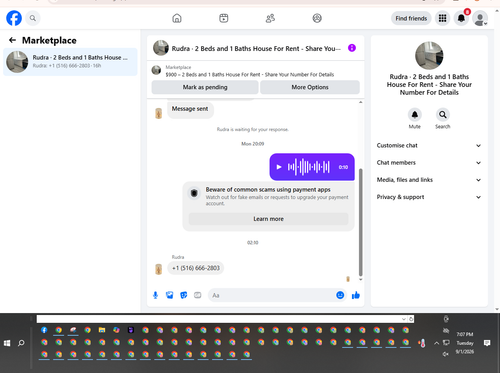Expand Chat members section
The image size is (500, 373).
tap(429, 163)
